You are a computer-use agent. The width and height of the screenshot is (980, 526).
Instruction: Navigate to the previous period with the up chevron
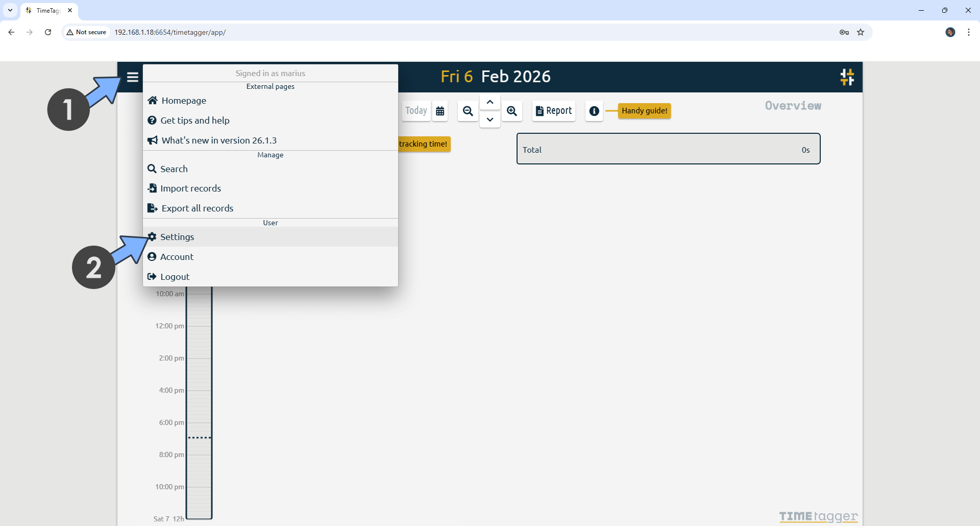click(x=489, y=102)
